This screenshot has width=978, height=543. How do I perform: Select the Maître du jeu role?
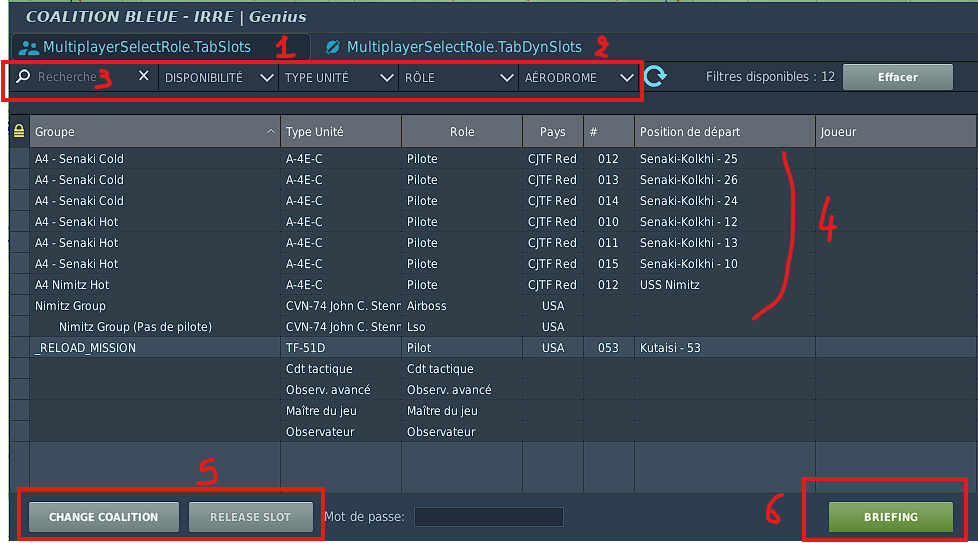click(493, 410)
